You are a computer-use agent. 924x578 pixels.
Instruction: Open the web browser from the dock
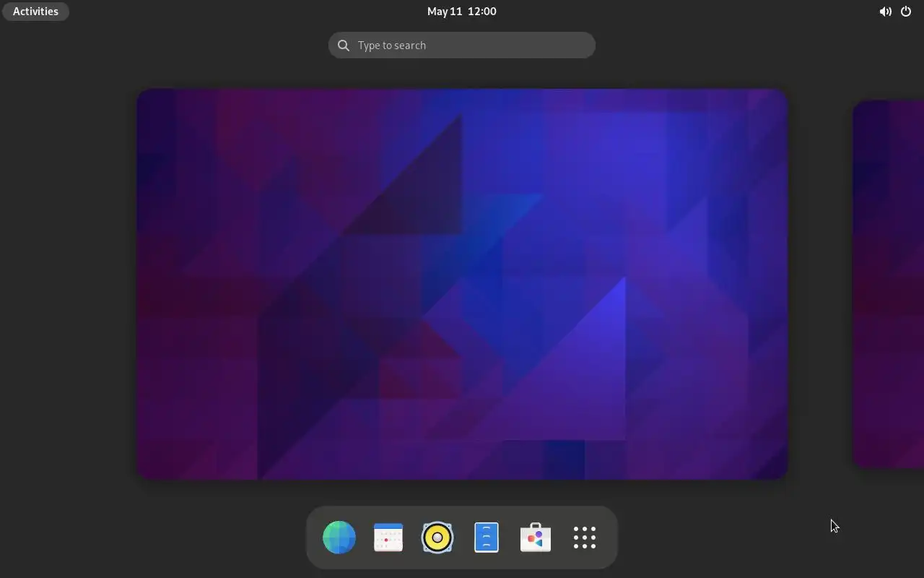pos(339,538)
